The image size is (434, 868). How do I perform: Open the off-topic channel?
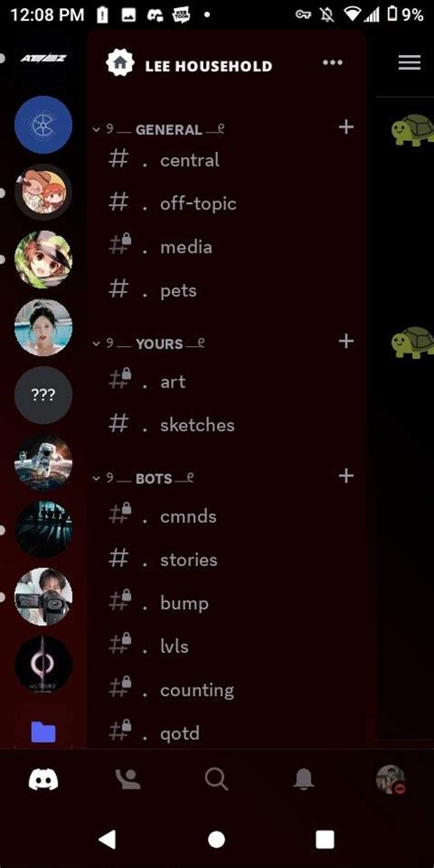coord(226,203)
